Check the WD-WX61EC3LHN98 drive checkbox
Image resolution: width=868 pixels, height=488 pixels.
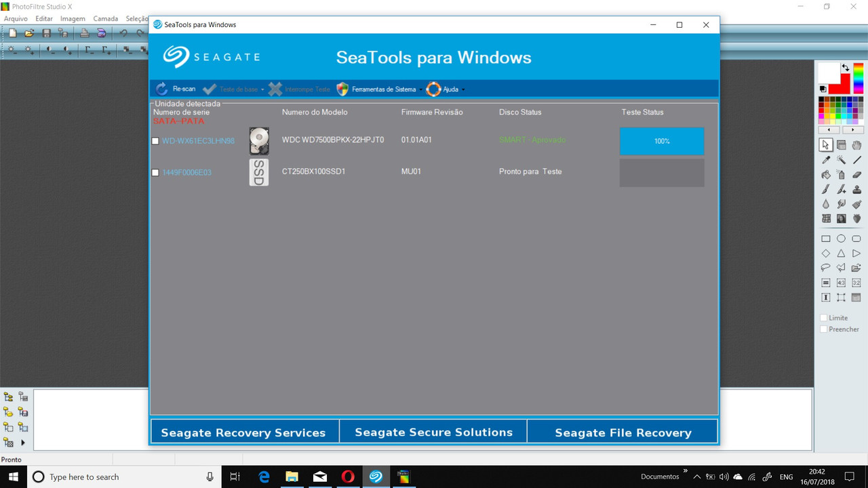click(155, 141)
